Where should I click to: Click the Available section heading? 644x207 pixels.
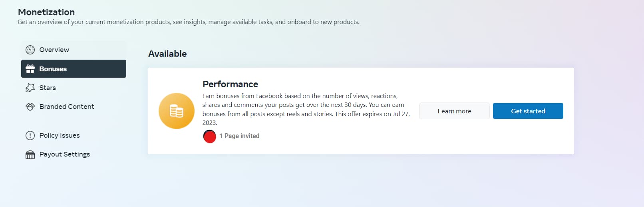167,54
